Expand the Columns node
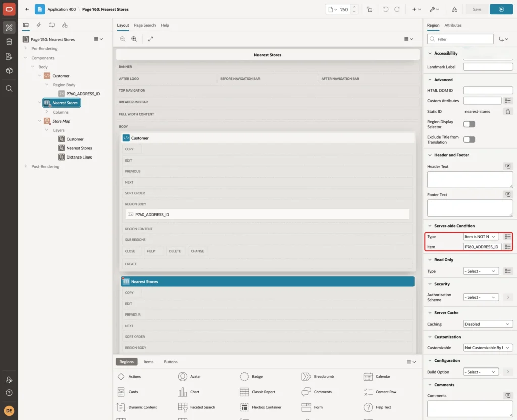 pyautogui.click(x=47, y=112)
